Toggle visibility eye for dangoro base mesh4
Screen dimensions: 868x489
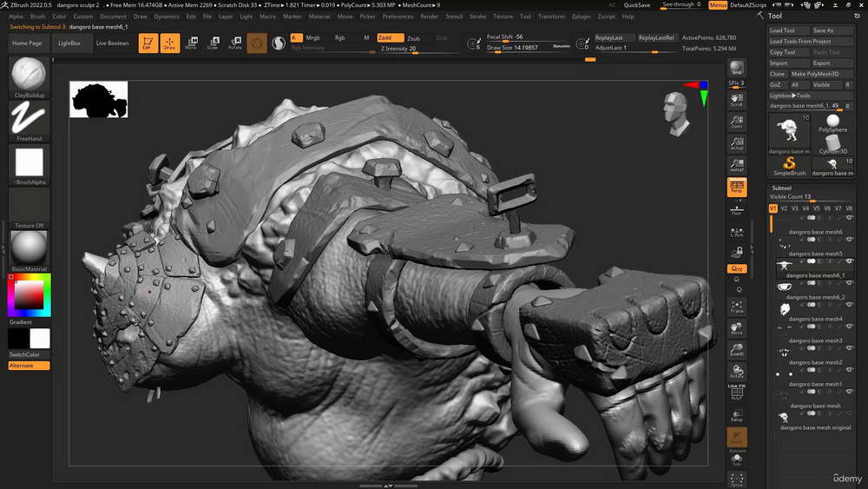pyautogui.click(x=850, y=305)
